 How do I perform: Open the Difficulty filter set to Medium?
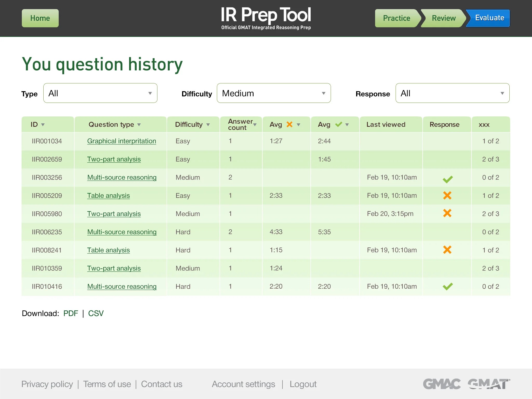pos(274,93)
